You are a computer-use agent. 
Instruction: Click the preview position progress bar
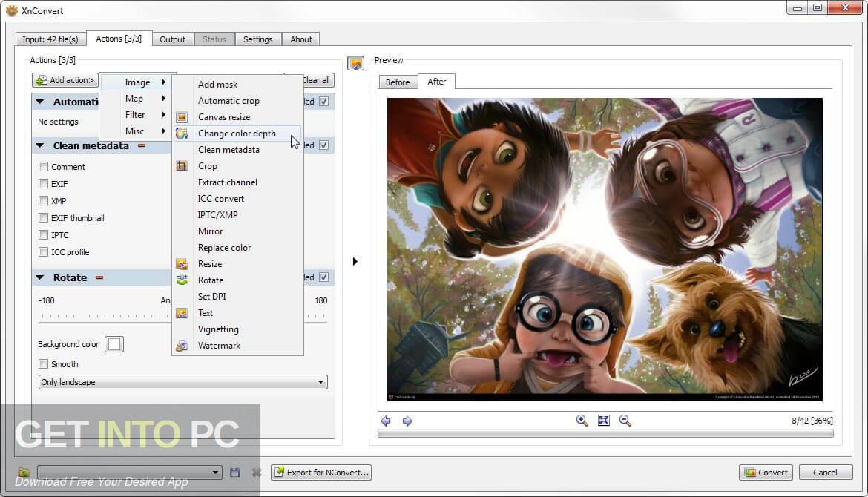coord(605,434)
